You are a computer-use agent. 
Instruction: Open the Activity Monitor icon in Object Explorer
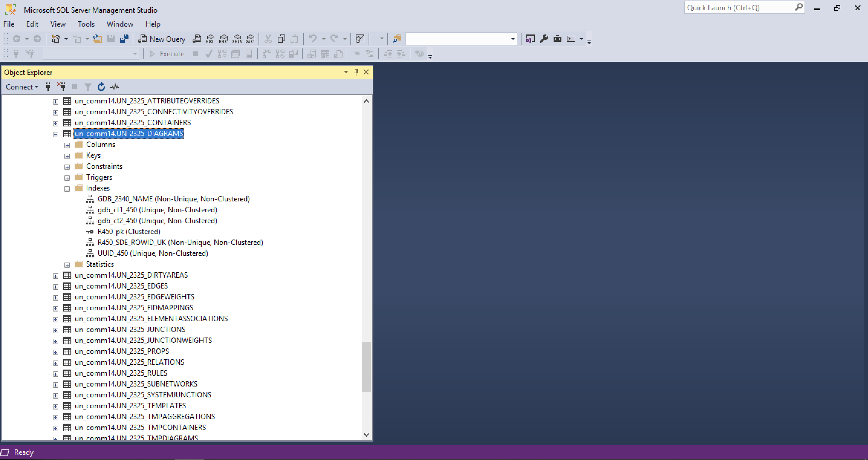click(115, 87)
